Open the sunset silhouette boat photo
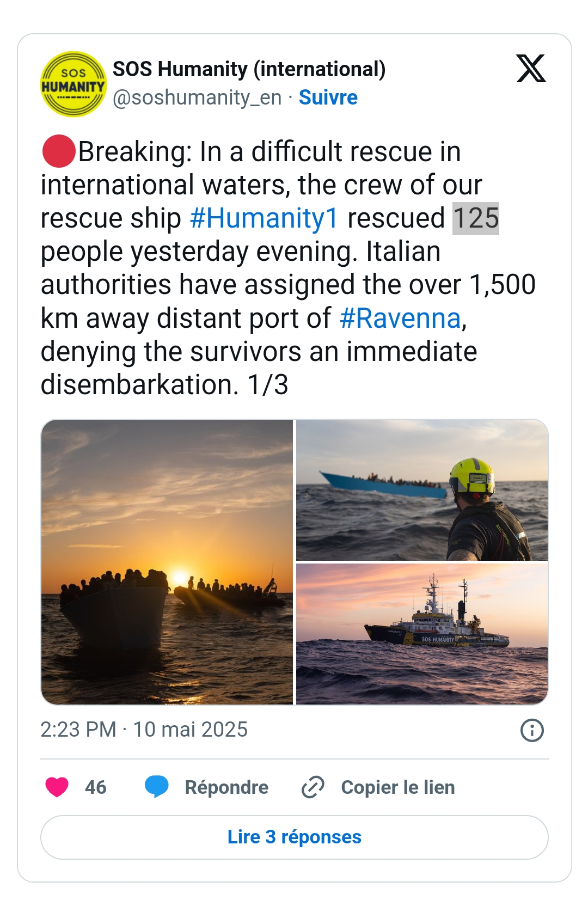The height and width of the screenshot is (906, 588). coord(167,562)
